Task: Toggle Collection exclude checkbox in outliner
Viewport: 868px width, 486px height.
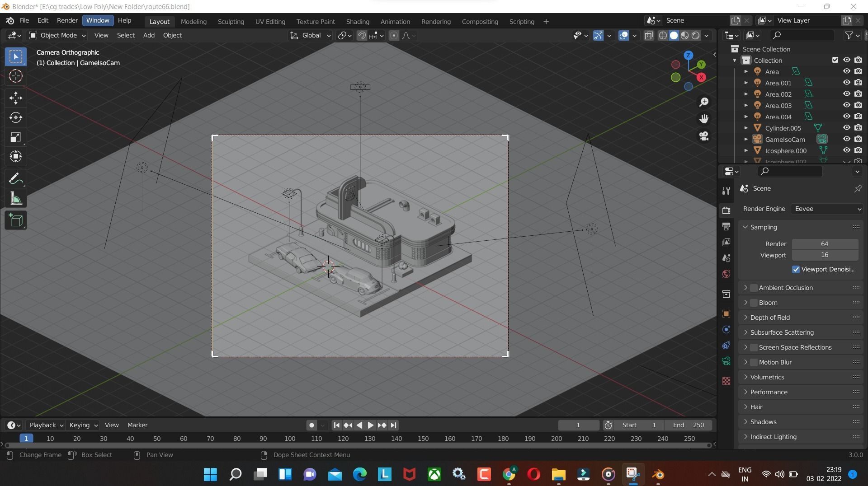Action: (x=835, y=60)
